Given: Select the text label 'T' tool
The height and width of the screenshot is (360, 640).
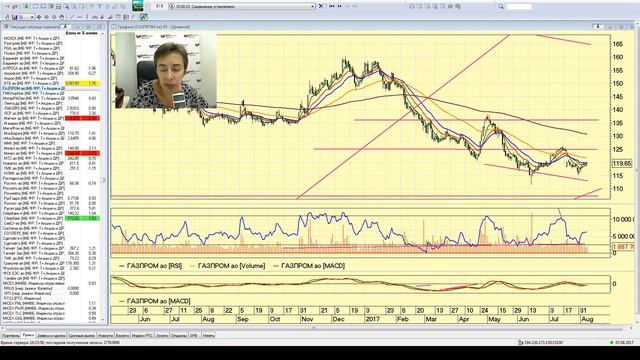Looking at the screenshot, I should 100,7.
